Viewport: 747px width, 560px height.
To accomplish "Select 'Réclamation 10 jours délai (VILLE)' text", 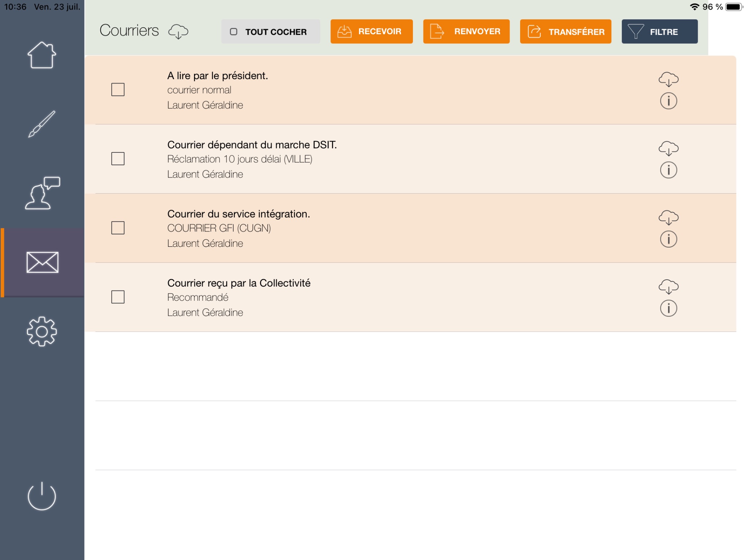I will (240, 159).
